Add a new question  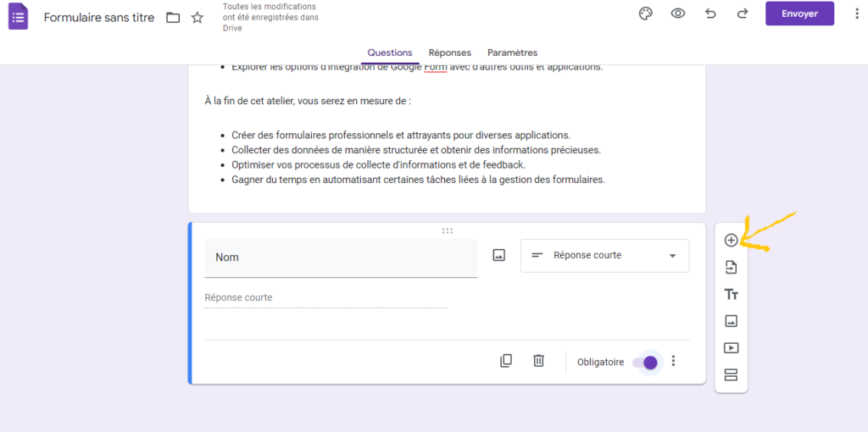coord(731,241)
